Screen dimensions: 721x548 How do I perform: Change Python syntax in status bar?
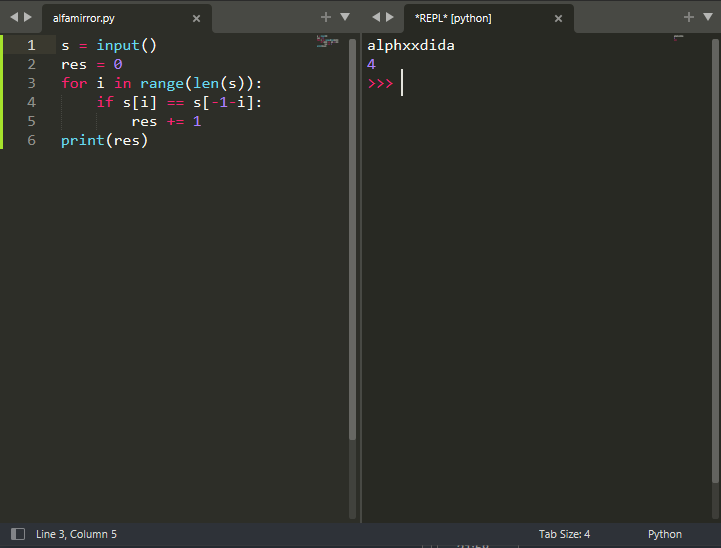pos(664,534)
